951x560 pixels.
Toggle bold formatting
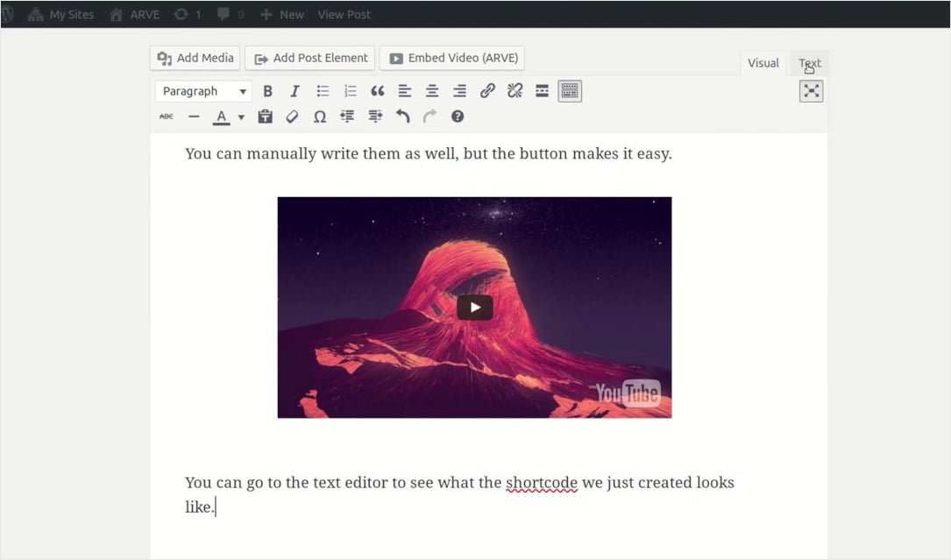tap(267, 90)
